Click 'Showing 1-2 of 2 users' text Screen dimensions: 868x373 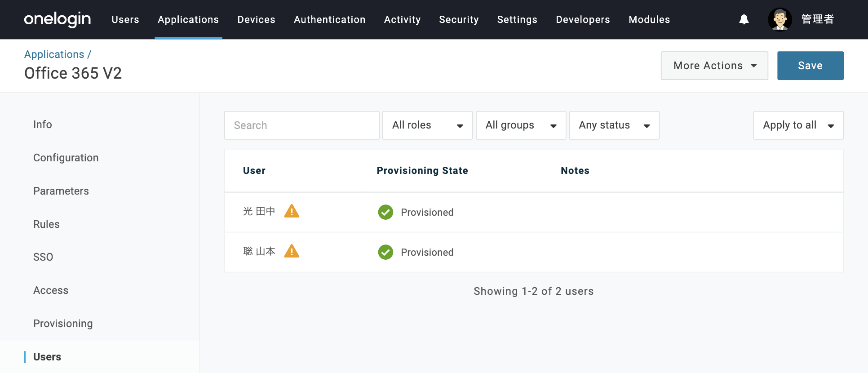(534, 291)
